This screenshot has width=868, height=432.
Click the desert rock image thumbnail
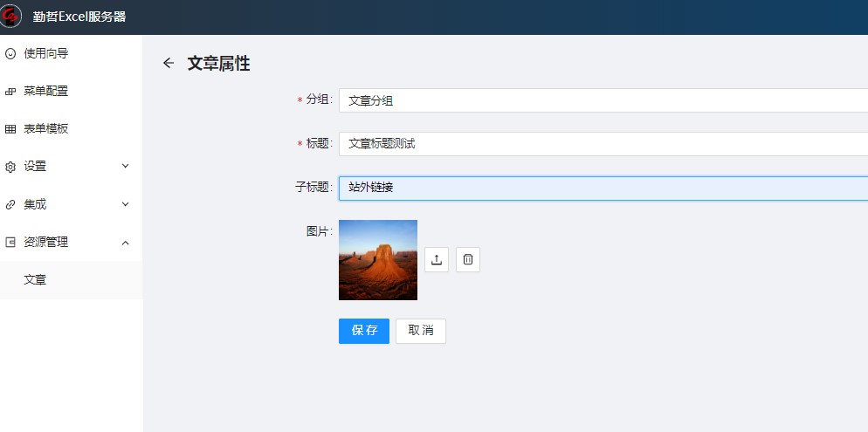378,259
